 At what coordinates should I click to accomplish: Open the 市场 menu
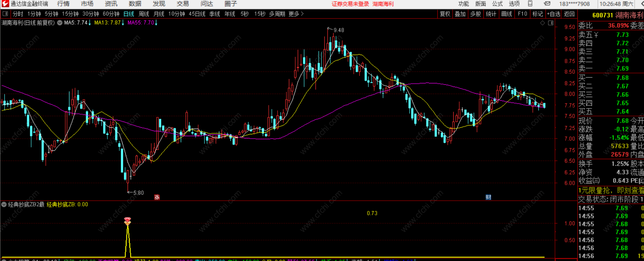click(x=87, y=4)
